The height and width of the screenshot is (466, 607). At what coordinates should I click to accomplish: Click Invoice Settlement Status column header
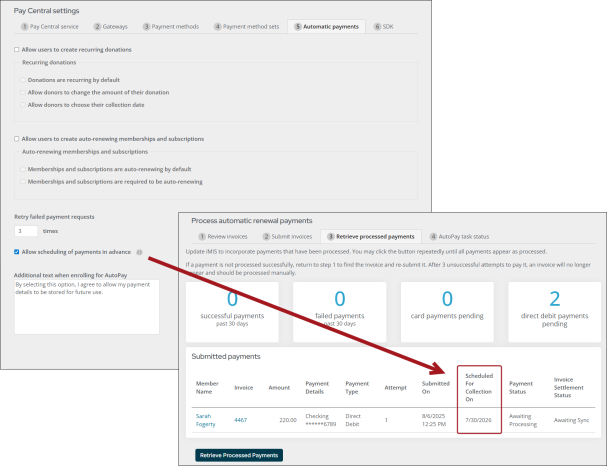[x=568, y=387]
